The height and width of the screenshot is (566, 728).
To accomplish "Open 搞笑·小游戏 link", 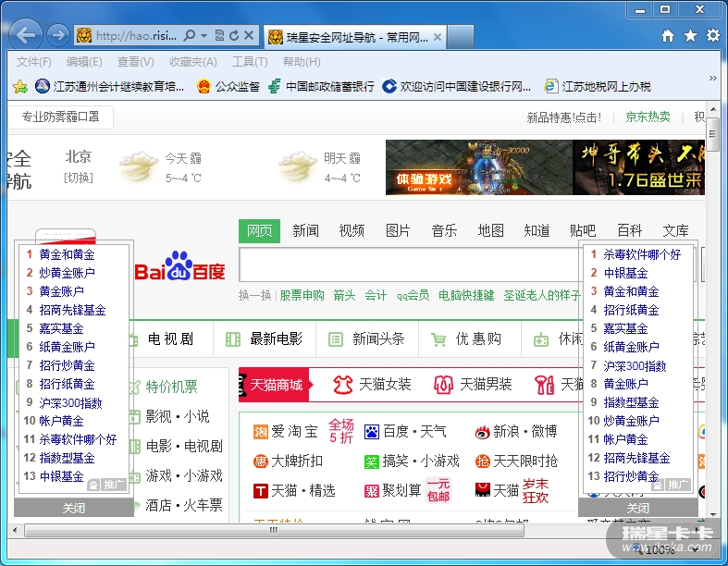I will click(x=412, y=461).
